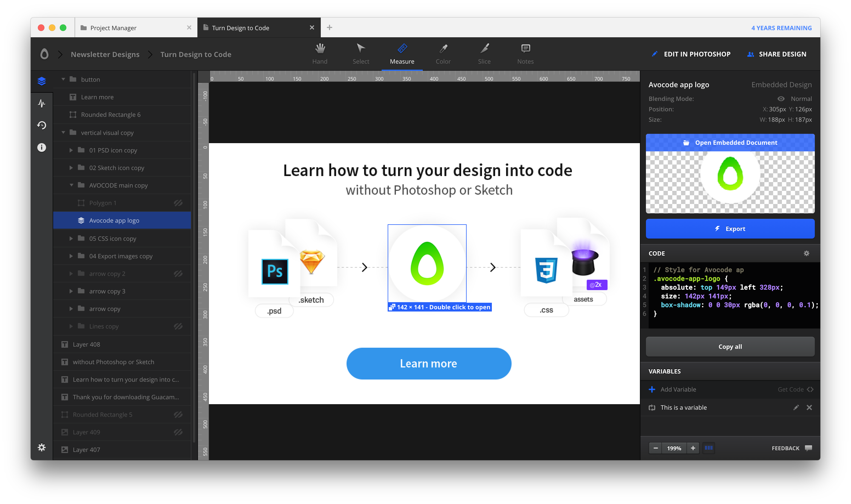Switch to Turn Design to Code tab
This screenshot has height=504, width=851.
[x=259, y=27]
